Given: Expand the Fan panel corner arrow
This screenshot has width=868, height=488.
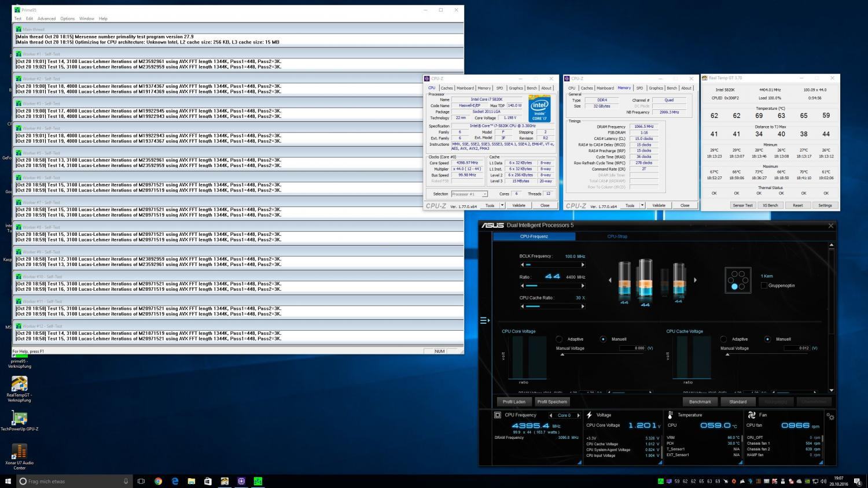Looking at the screenshot, I should [x=822, y=463].
